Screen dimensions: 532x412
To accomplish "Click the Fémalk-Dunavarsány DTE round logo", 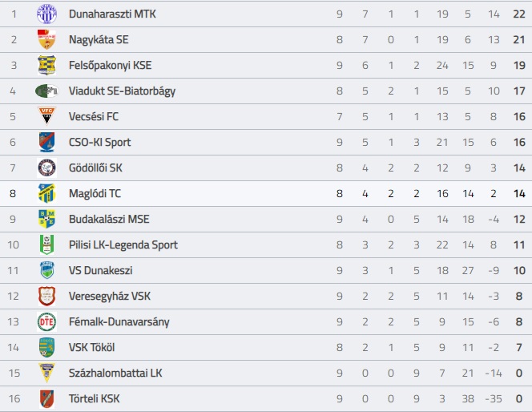I will [46, 321].
